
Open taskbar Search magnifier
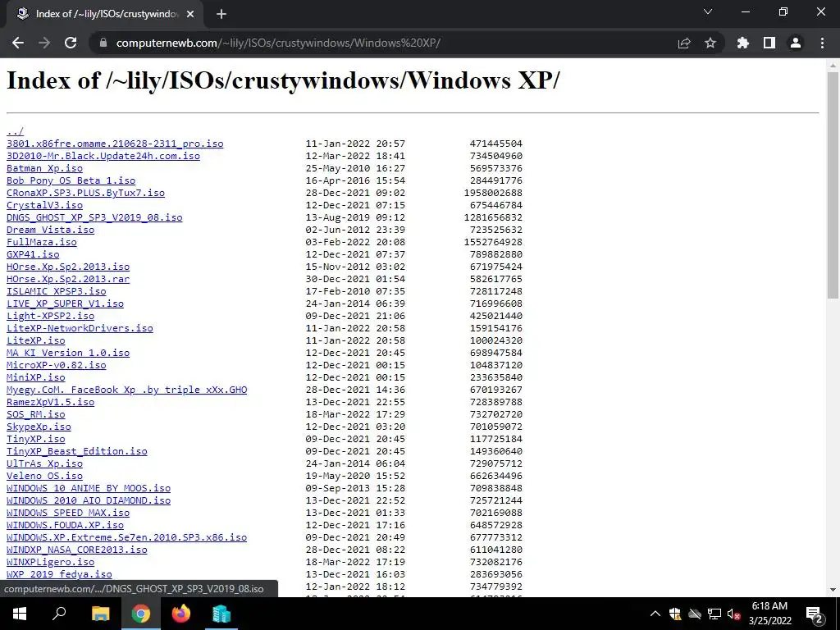coord(59,614)
